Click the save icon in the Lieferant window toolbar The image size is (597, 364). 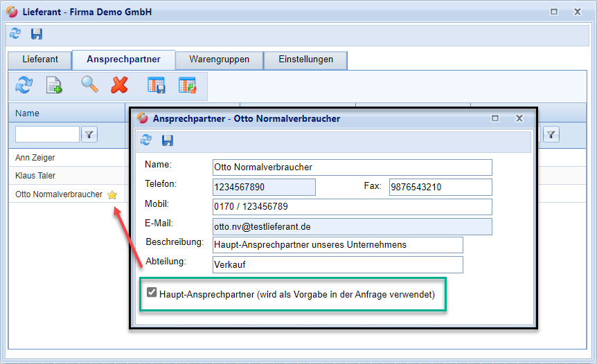coord(37,33)
